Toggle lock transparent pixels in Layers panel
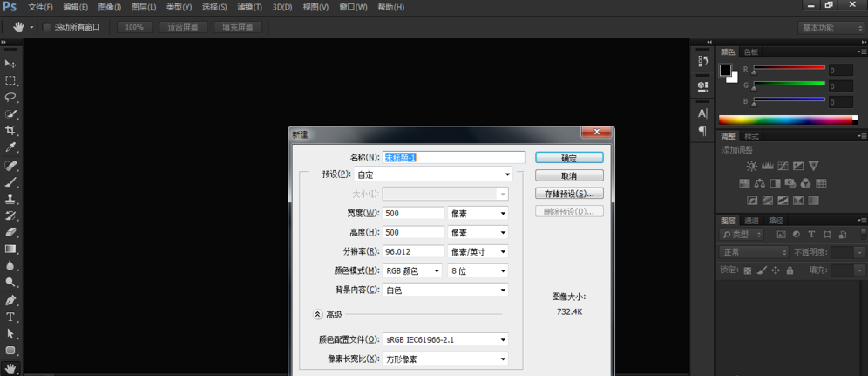 coord(747,270)
